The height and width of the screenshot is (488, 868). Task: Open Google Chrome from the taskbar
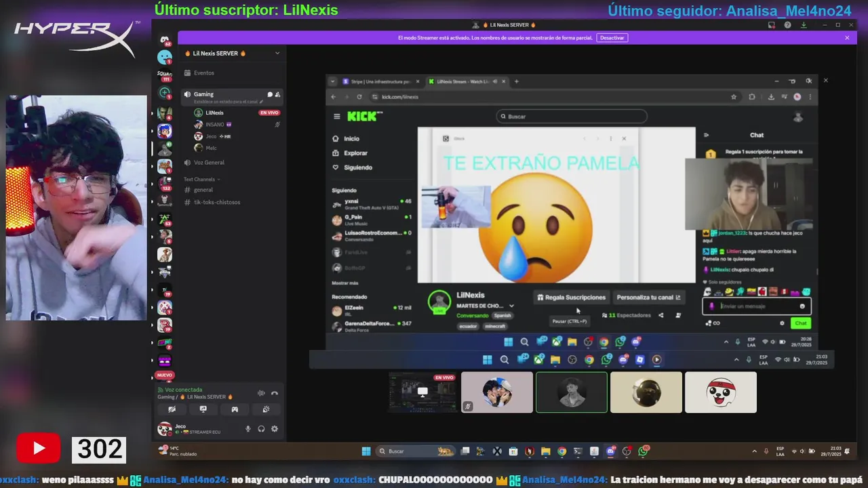click(x=562, y=451)
